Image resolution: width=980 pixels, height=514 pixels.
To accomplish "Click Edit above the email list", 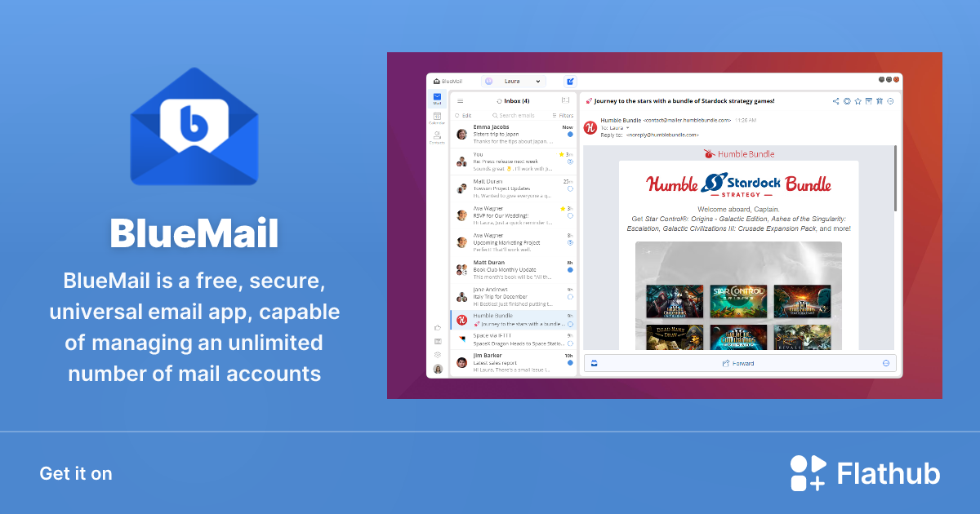I will pos(465,115).
